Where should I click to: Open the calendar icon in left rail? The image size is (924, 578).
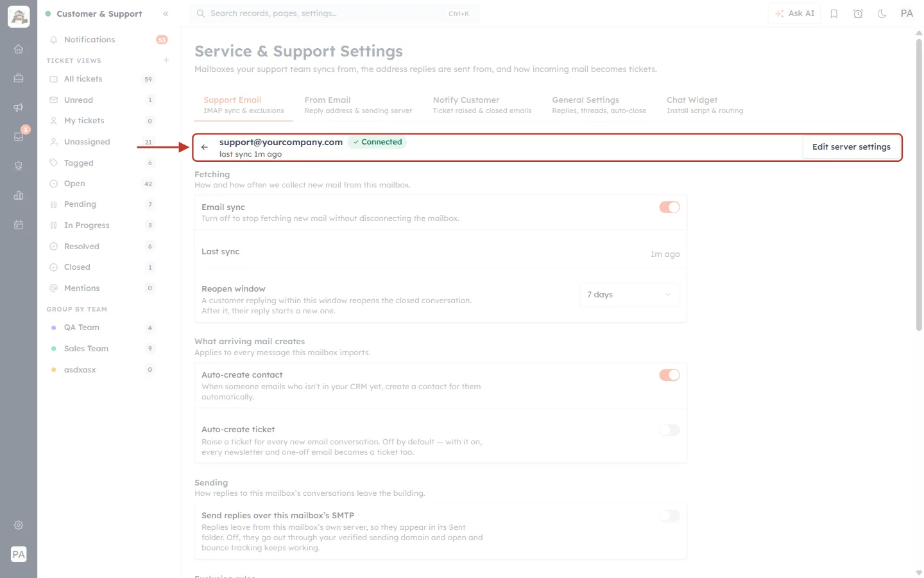pyautogui.click(x=19, y=225)
